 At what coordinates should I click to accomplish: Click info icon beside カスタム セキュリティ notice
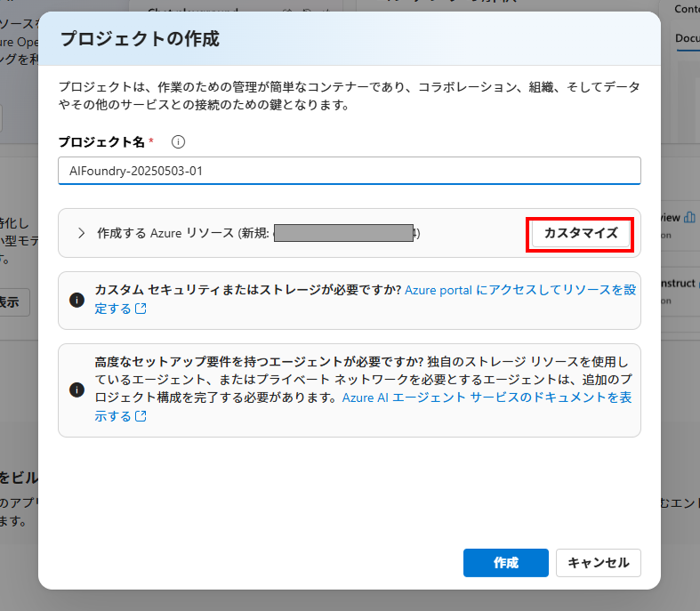coord(76,300)
